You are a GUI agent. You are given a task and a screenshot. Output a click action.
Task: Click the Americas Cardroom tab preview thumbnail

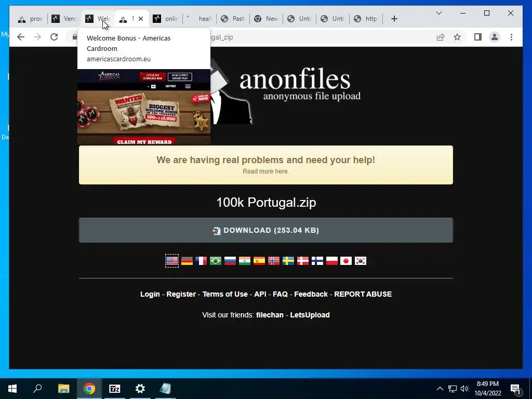coord(144,107)
